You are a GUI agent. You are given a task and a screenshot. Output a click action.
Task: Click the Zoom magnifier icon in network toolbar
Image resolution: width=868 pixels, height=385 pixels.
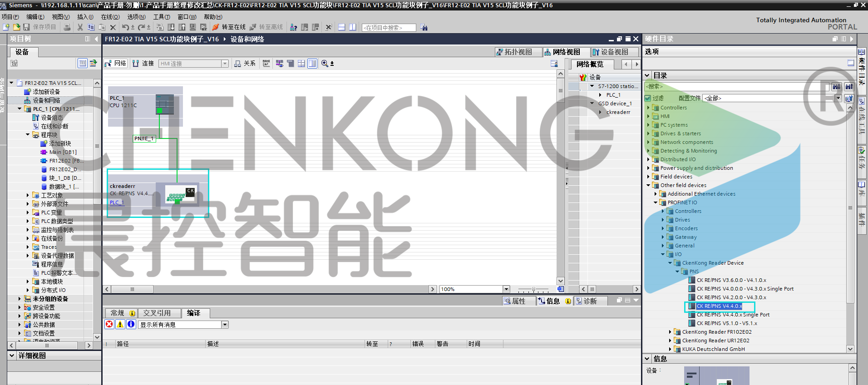[325, 64]
